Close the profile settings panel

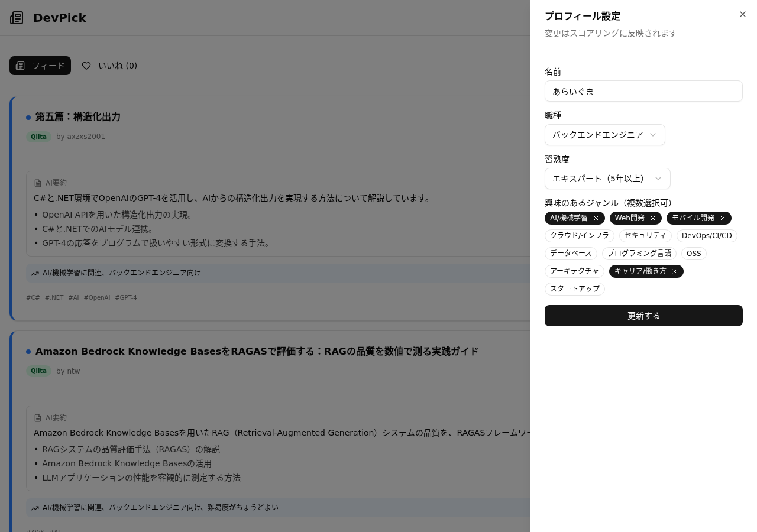coord(743,14)
